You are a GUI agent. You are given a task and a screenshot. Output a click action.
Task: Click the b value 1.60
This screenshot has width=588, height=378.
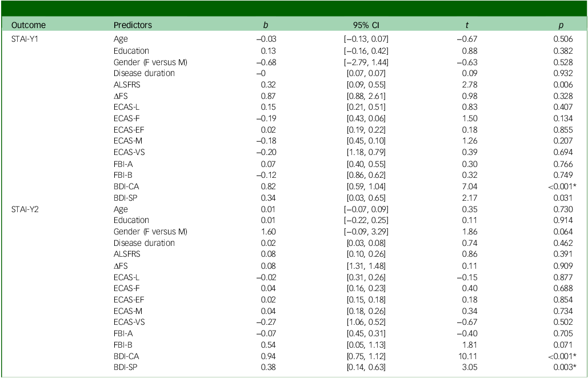[269, 232]
